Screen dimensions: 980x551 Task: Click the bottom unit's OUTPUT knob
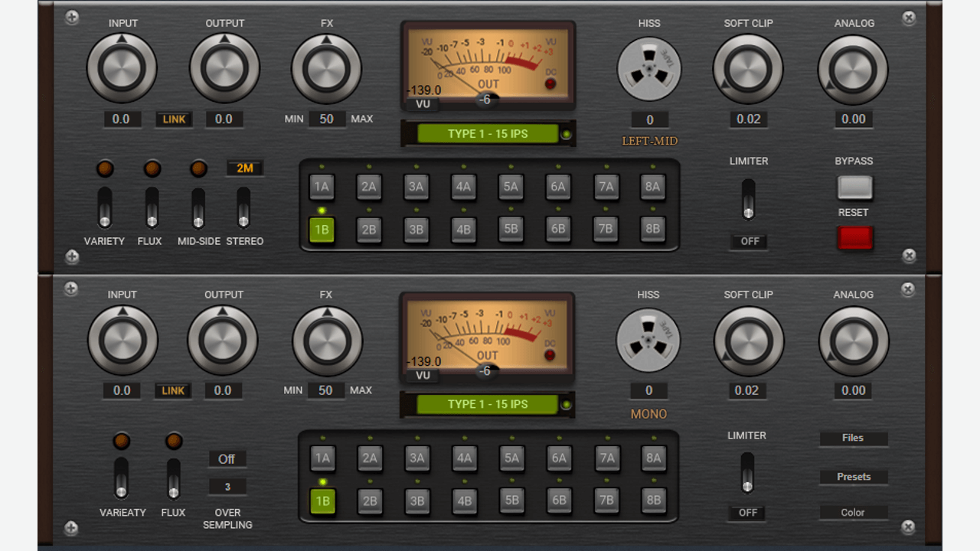tap(223, 341)
